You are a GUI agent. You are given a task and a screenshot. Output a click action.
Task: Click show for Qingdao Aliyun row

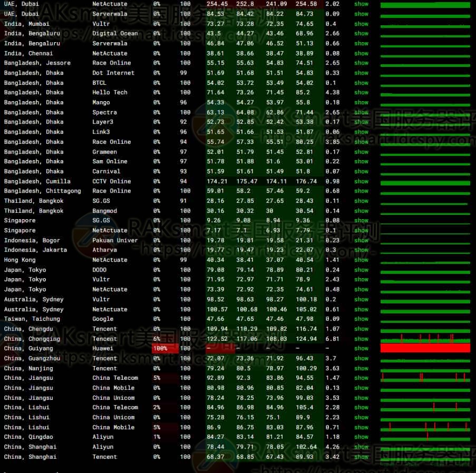361,437
